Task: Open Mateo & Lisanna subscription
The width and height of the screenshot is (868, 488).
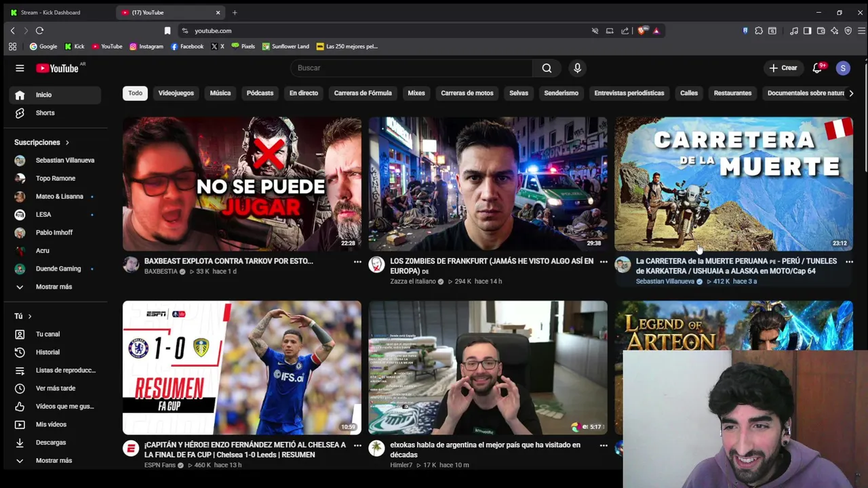Action: coord(54,197)
